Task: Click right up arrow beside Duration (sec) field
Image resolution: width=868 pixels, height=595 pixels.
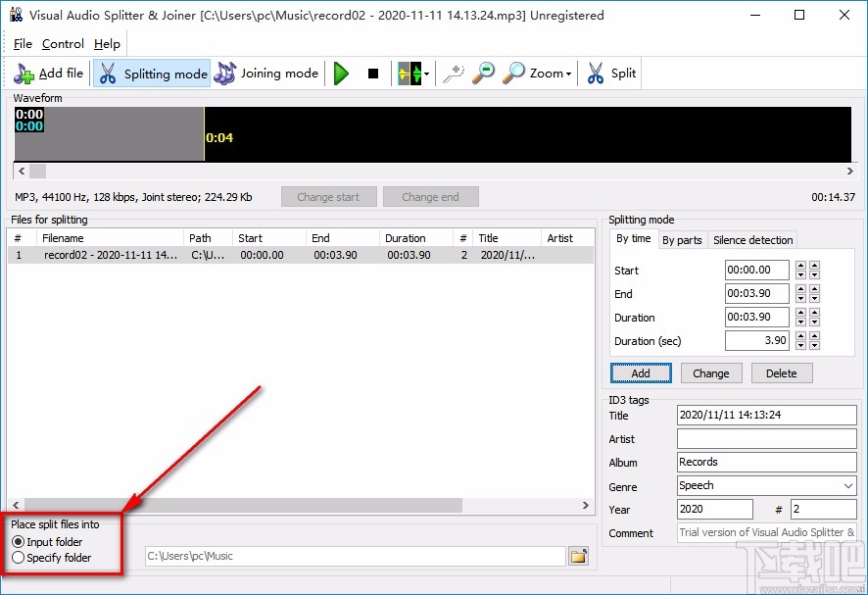Action: [814, 336]
